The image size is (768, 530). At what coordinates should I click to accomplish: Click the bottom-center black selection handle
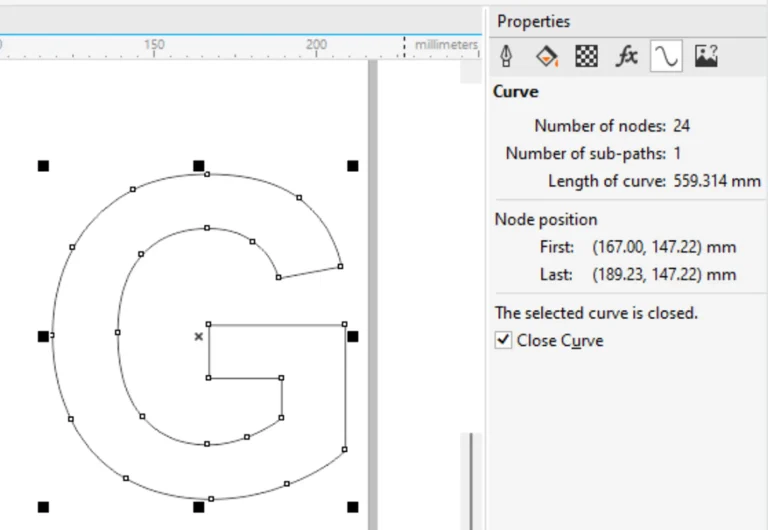(x=198, y=507)
